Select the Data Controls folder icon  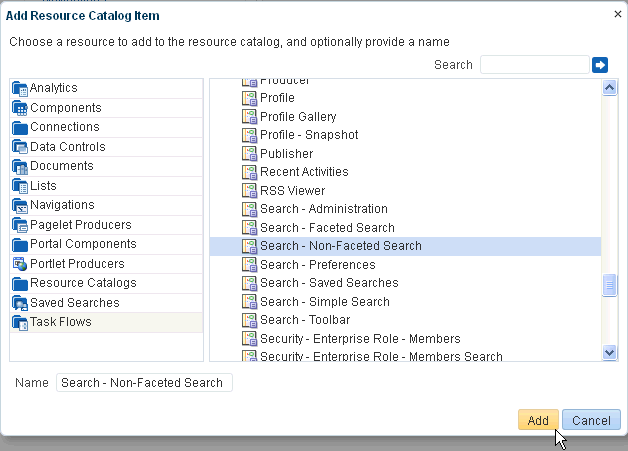(x=20, y=147)
